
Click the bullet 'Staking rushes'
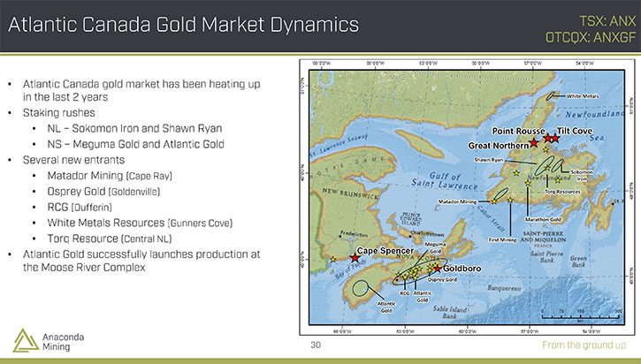coord(59,113)
